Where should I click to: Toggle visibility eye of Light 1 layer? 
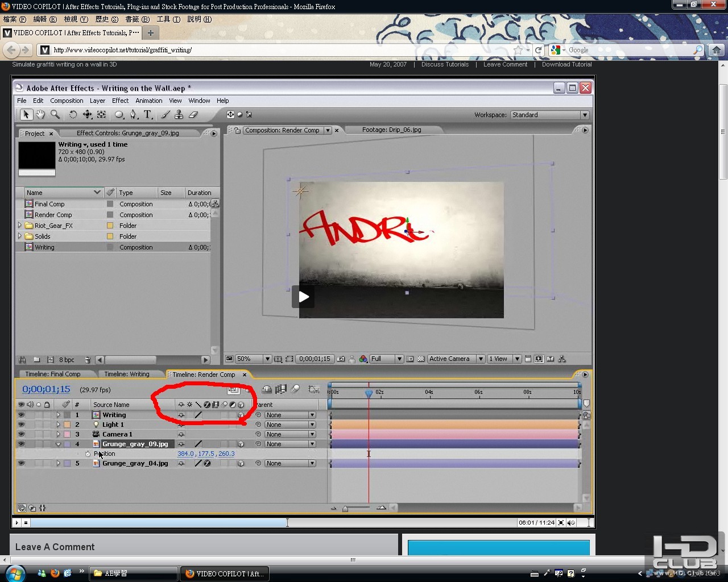tap(21, 425)
